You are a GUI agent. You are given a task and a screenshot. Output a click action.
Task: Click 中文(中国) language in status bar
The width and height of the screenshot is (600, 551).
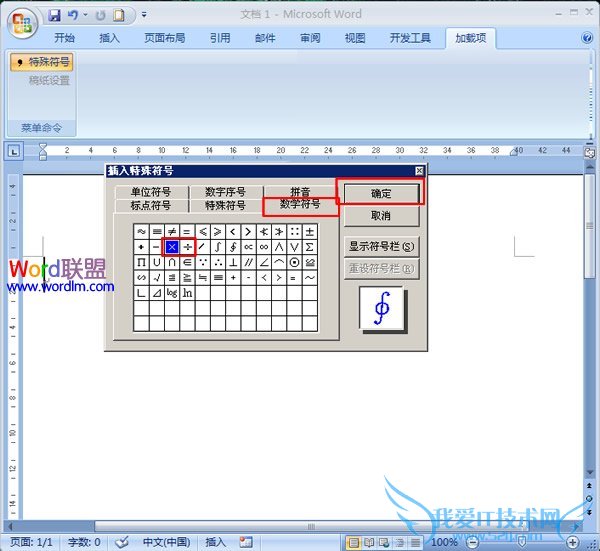tap(166, 542)
